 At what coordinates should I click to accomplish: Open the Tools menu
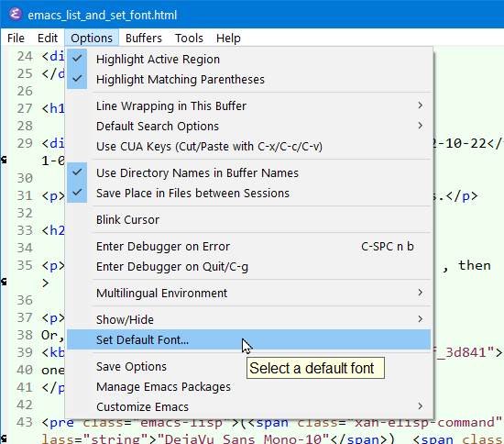tap(189, 38)
